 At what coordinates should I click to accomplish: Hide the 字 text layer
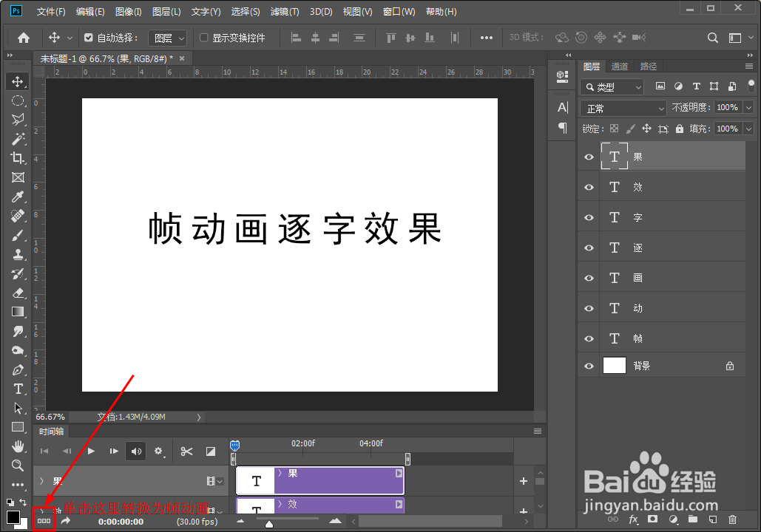(589, 218)
